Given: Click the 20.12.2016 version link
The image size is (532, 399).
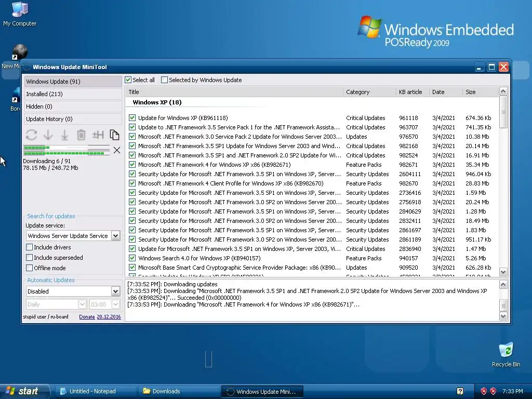Looking at the screenshot, I should pyautogui.click(x=109, y=317).
